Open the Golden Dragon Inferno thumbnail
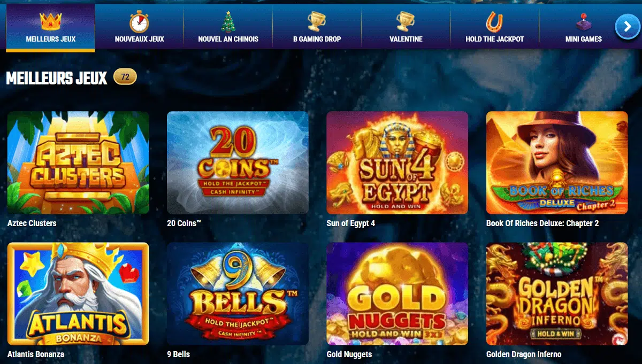 pyautogui.click(x=557, y=293)
